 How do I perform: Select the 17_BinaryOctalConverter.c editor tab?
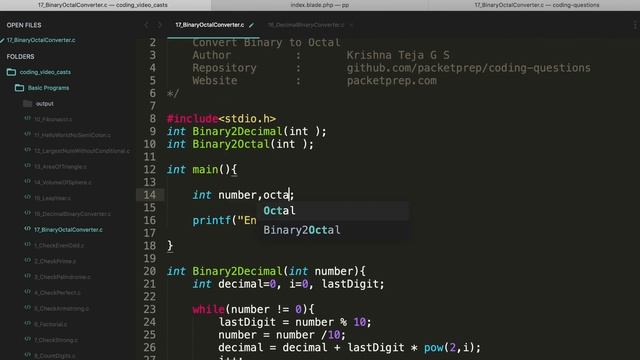pyautogui.click(x=209, y=25)
